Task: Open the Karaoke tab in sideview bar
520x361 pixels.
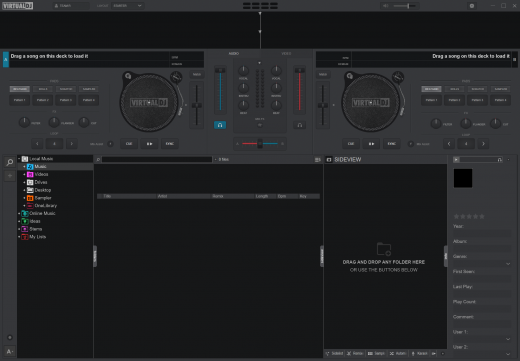Action: coord(420,353)
